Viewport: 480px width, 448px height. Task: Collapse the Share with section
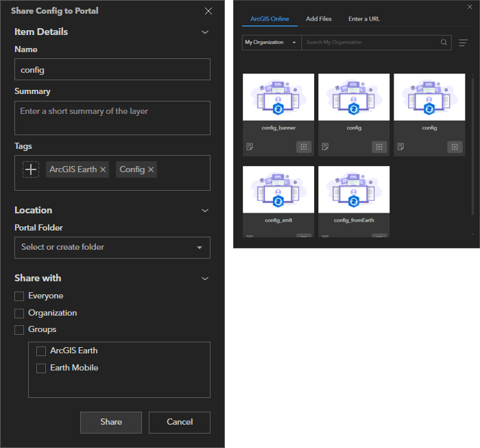(205, 279)
